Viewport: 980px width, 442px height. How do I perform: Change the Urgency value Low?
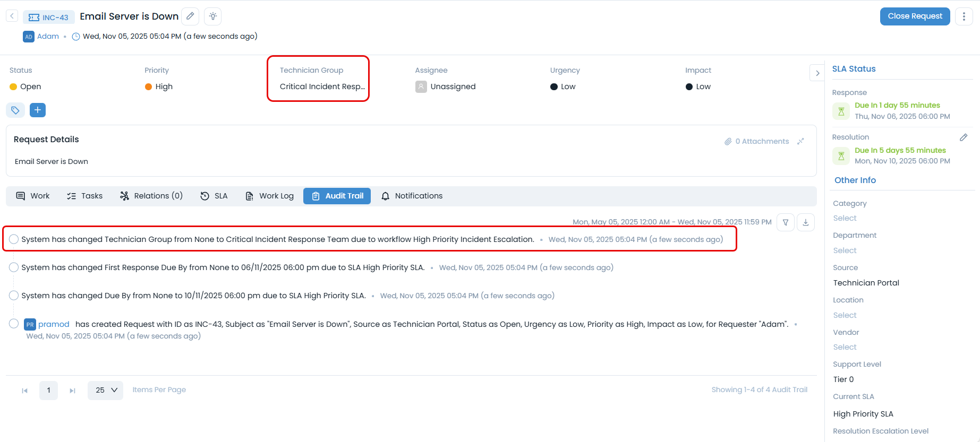click(x=563, y=86)
